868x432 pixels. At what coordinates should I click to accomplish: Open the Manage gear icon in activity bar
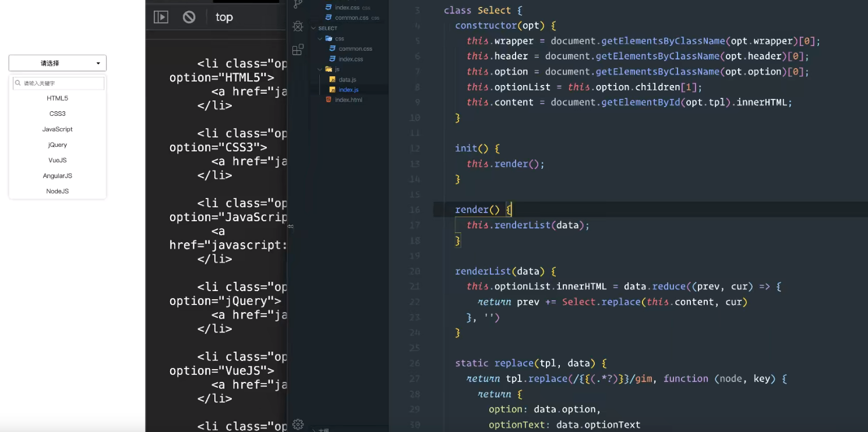(x=298, y=424)
